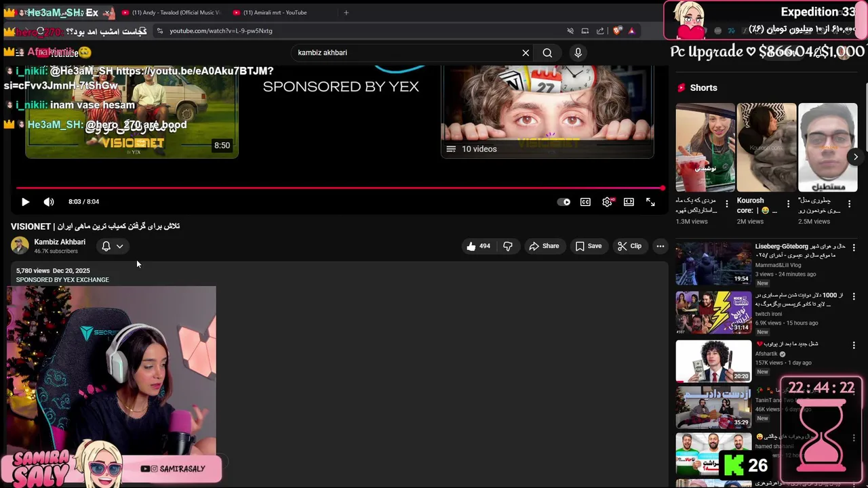
Task: Open the Short with 2.5M views
Action: [x=828, y=148]
